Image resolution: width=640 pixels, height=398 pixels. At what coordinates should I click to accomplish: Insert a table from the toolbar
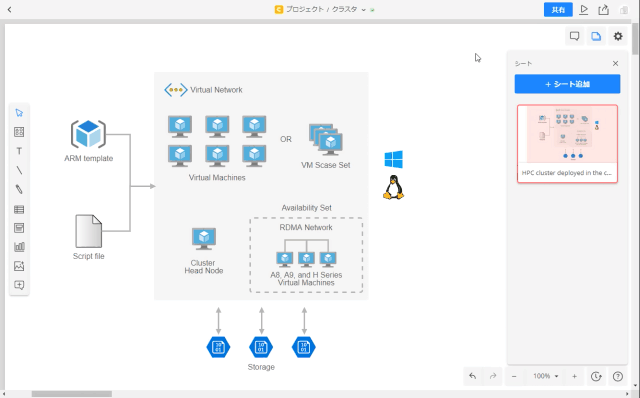click(19, 209)
